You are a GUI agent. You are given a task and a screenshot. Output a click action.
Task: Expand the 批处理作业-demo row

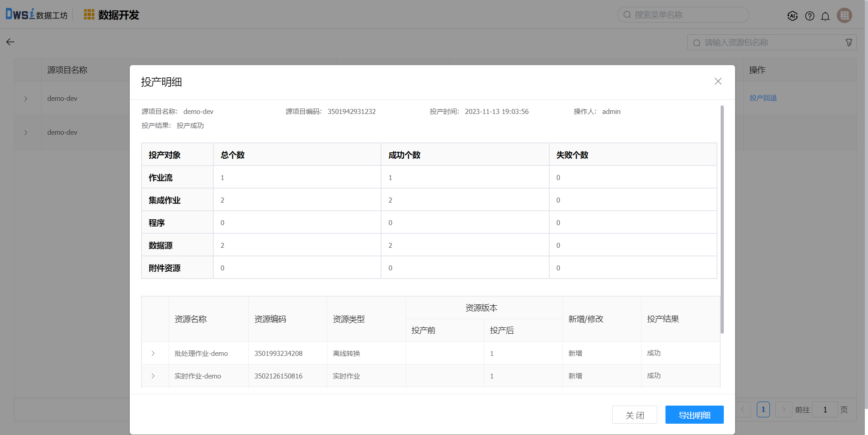pos(153,354)
